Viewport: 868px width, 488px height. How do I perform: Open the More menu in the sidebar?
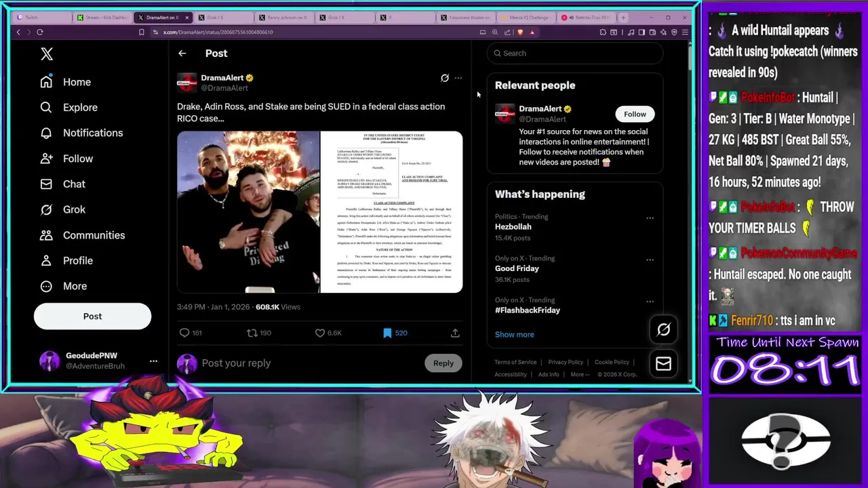63,286
